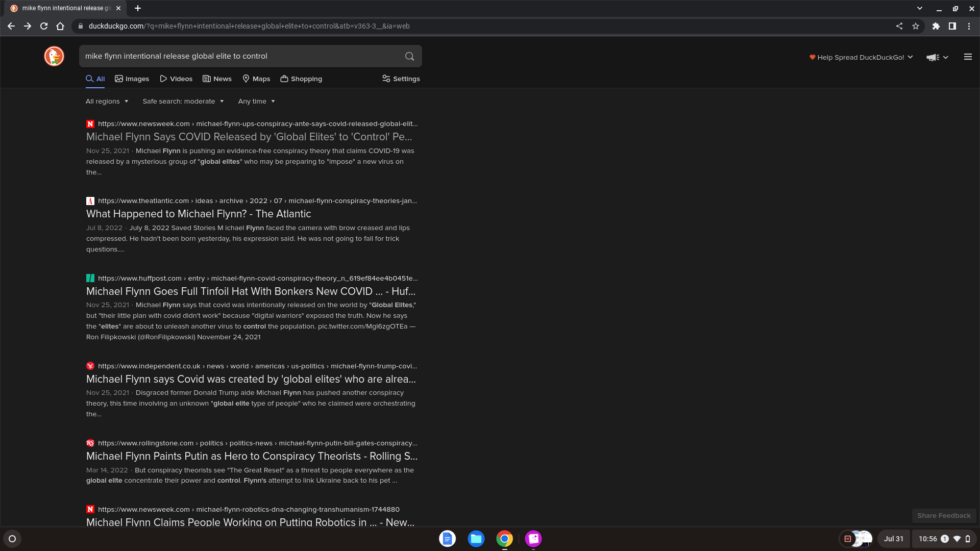Expand the All regions dropdown
The image size is (980, 551).
pyautogui.click(x=107, y=102)
